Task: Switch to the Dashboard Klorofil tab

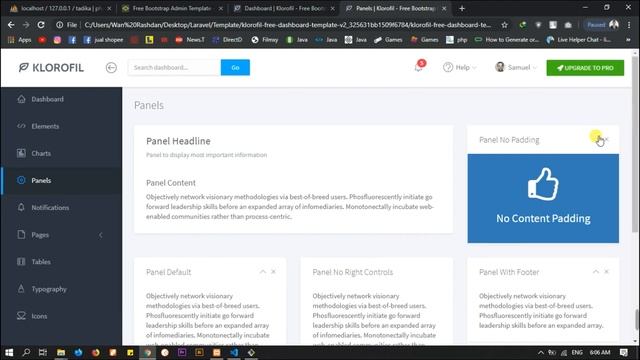Action: point(284,8)
